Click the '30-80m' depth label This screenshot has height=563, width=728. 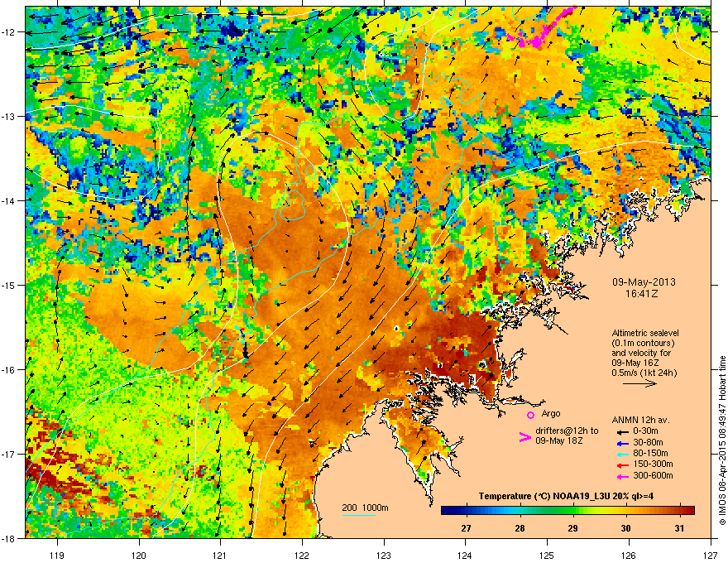click(x=648, y=442)
